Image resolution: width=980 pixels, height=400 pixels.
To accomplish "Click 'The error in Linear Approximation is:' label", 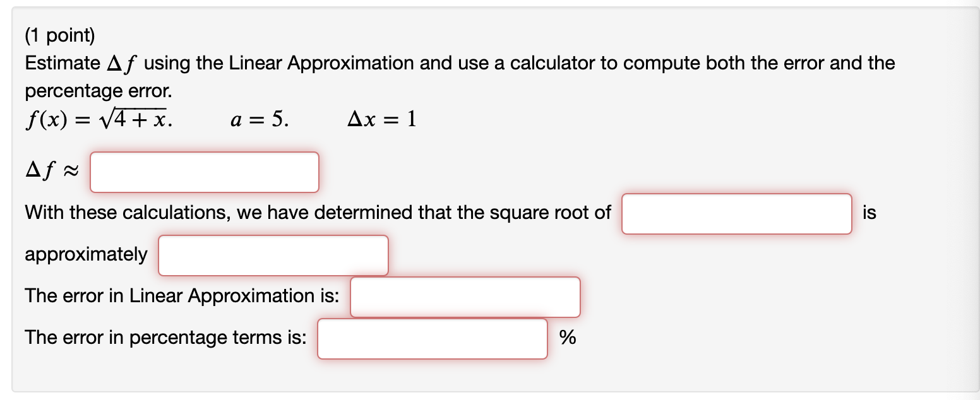I will coord(182,295).
